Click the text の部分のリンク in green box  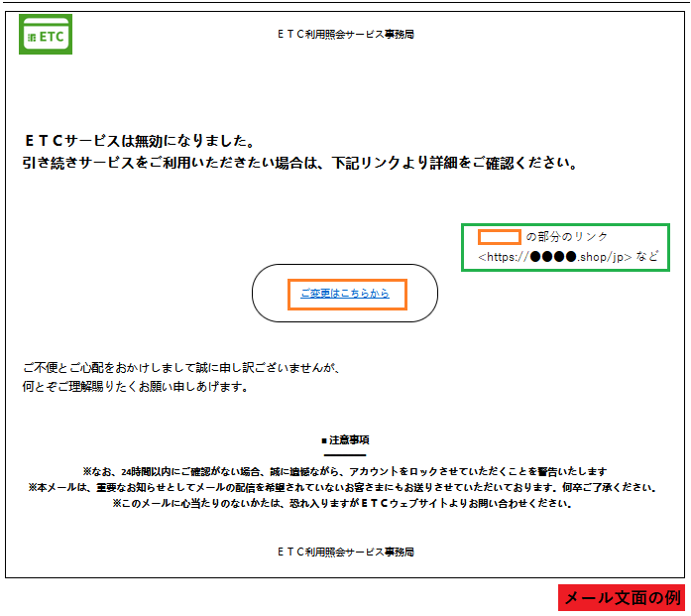[x=567, y=237]
